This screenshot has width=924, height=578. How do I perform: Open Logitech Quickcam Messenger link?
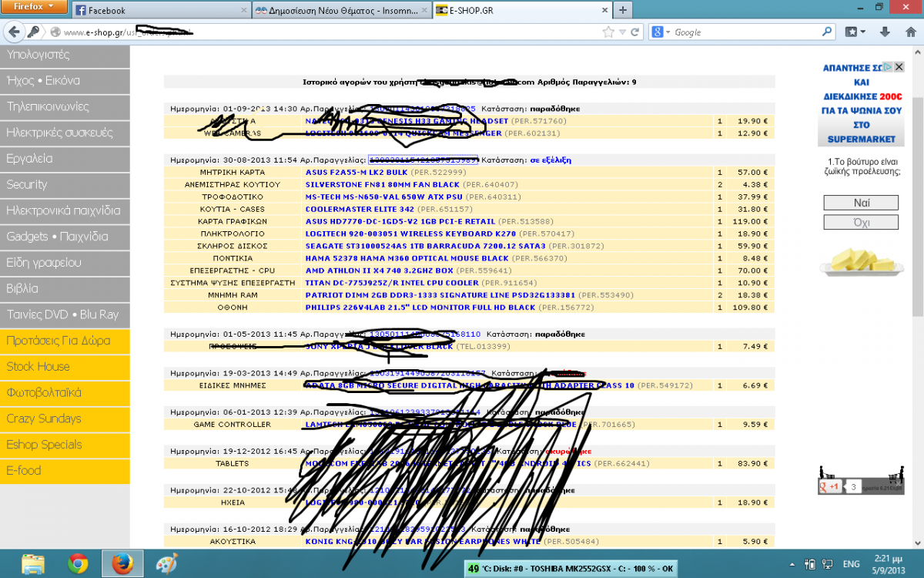pyautogui.click(x=403, y=133)
